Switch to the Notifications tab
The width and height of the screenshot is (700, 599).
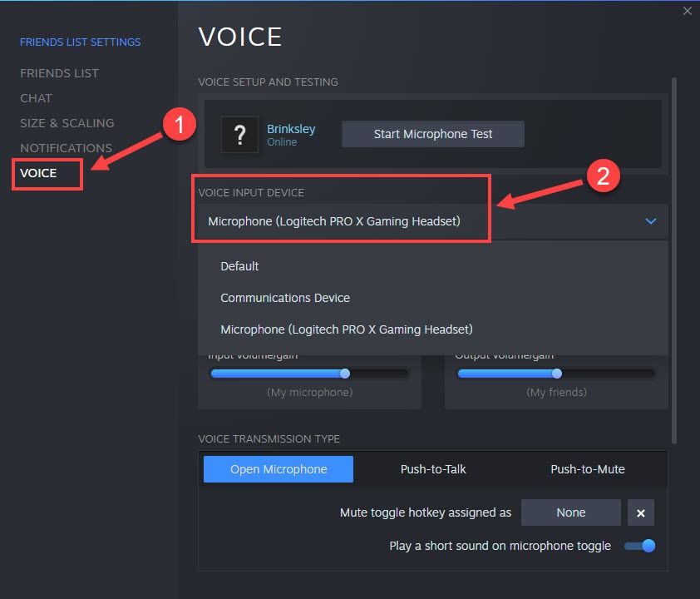66,148
